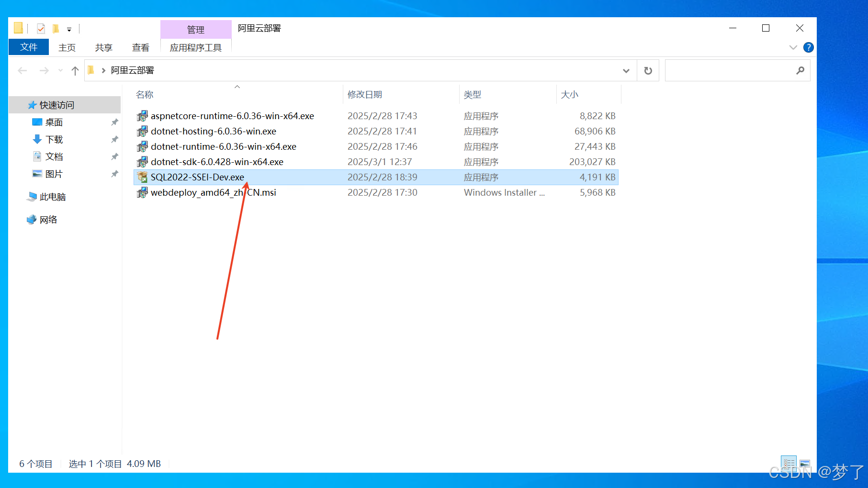Click the quick access properties icon
The height and width of the screenshot is (488, 868).
click(x=41, y=29)
